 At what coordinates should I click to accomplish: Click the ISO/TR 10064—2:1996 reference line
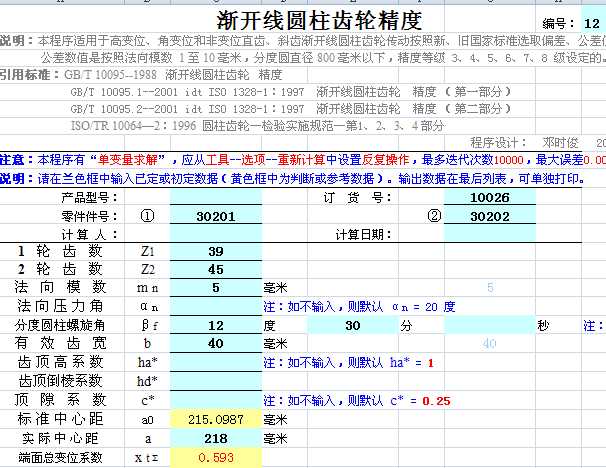(x=257, y=126)
